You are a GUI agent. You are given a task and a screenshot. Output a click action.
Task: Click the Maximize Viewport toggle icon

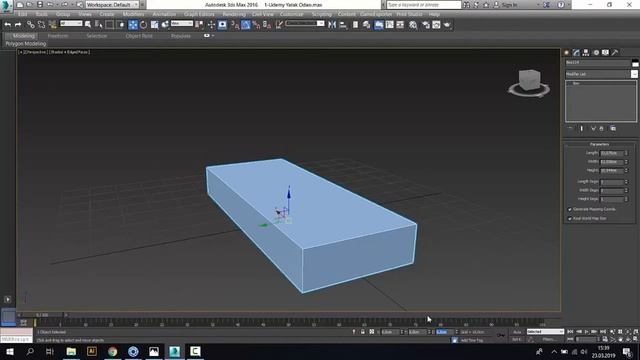coord(636,339)
